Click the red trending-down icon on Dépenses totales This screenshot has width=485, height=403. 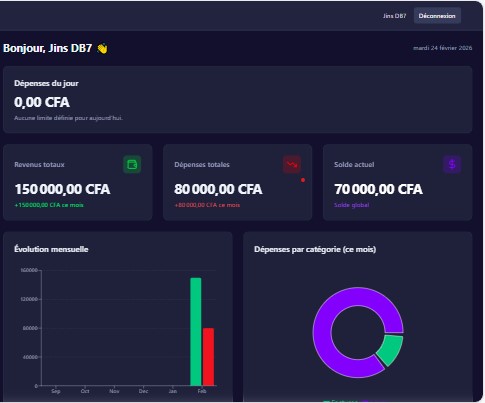[x=292, y=164]
